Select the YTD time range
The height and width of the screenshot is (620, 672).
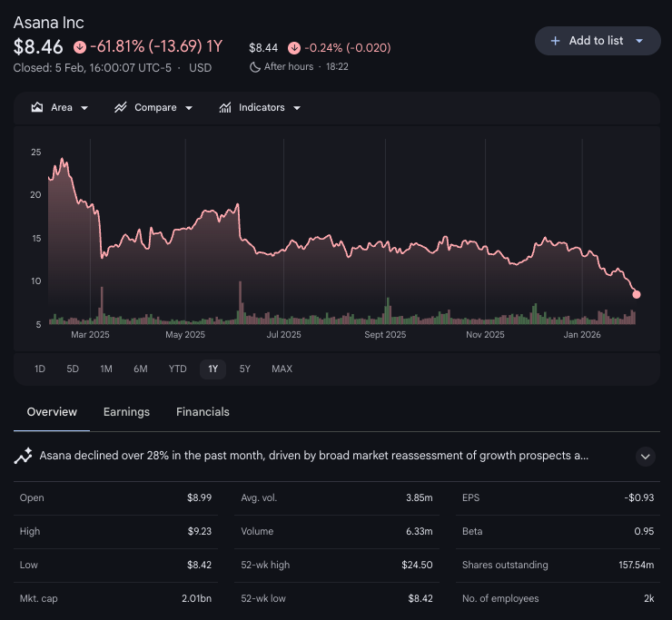point(177,369)
